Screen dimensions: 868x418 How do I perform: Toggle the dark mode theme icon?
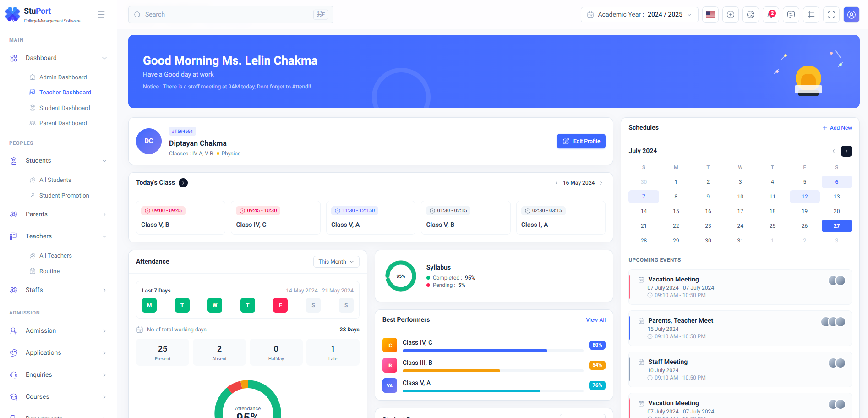click(751, 15)
